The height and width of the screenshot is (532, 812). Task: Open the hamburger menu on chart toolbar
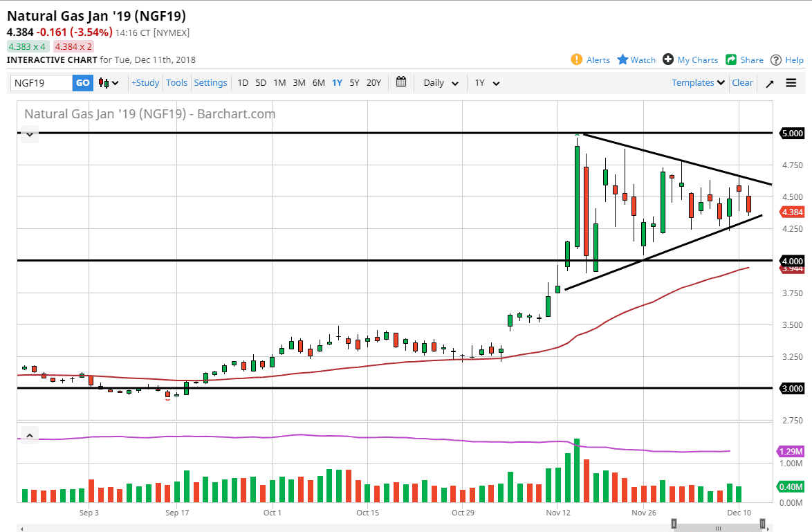[x=791, y=83]
